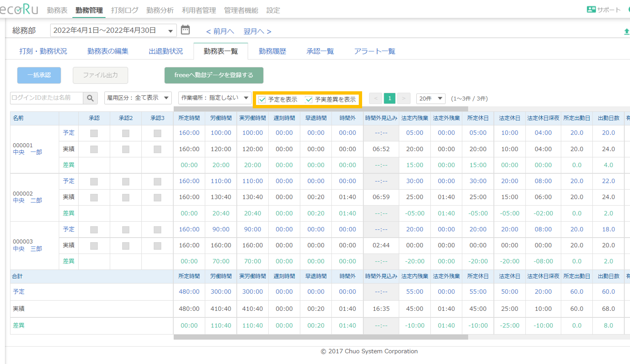Go to next page with the > arrow

[403, 98]
